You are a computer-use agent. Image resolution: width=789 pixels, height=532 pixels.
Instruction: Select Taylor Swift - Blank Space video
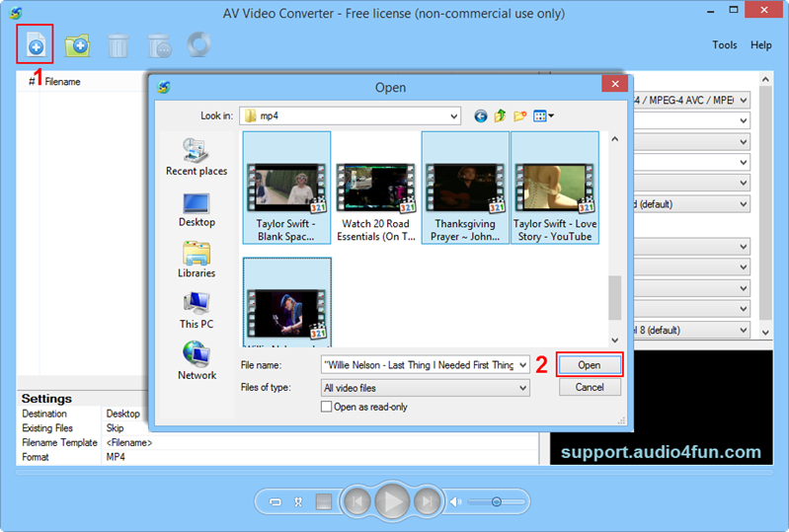point(286,188)
